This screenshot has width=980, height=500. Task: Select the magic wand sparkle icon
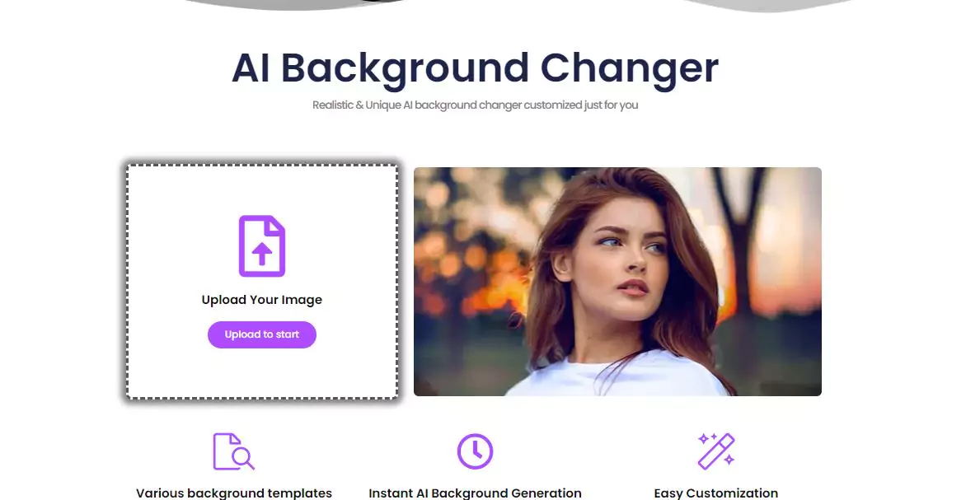tap(716, 451)
